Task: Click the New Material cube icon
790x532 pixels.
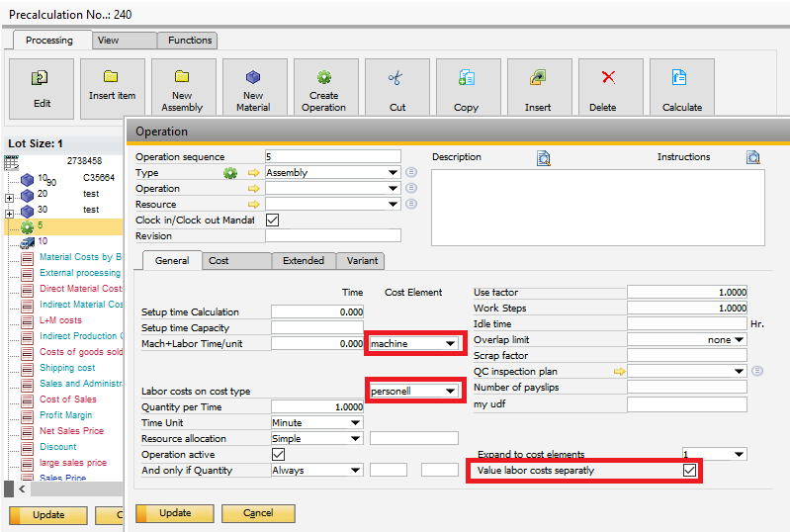Action: tap(253, 78)
